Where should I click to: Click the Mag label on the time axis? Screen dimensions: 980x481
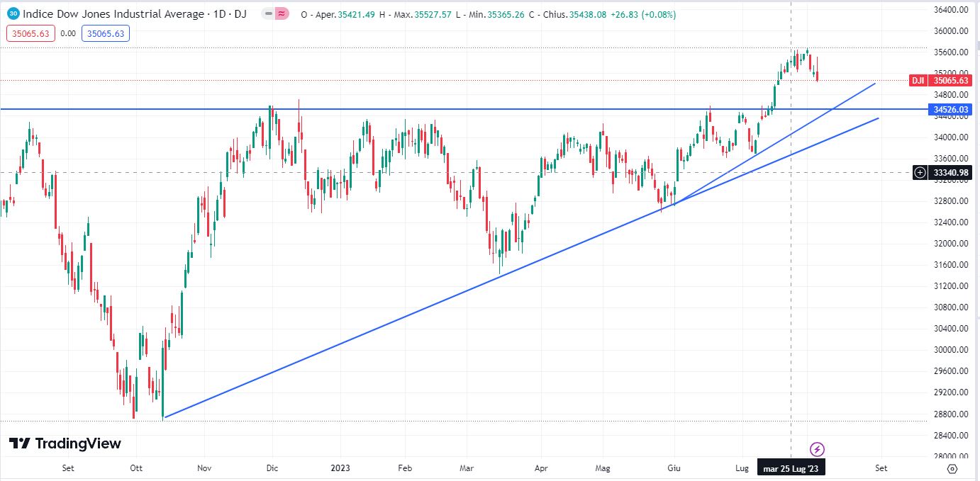603,468
